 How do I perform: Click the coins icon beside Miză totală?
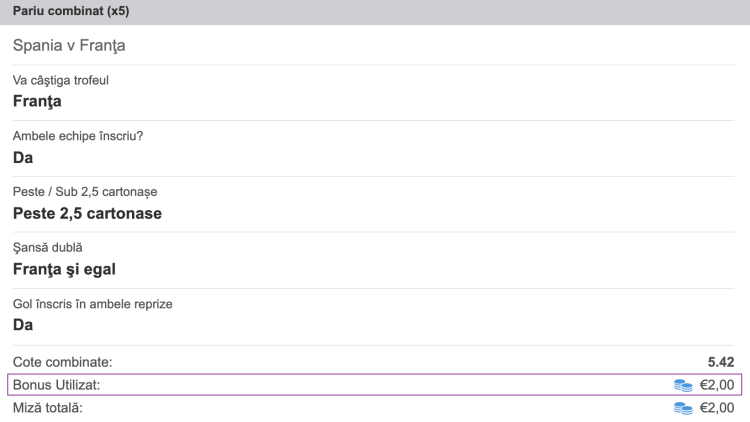(683, 408)
